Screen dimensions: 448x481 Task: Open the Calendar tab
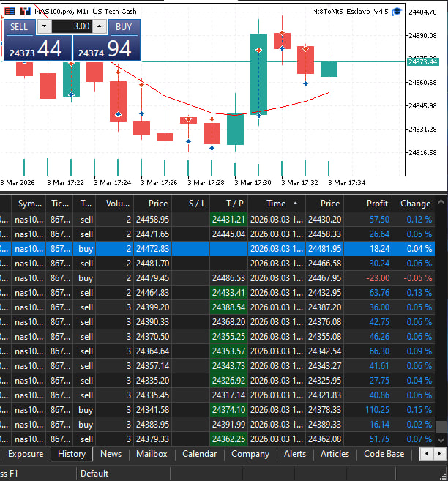click(199, 454)
